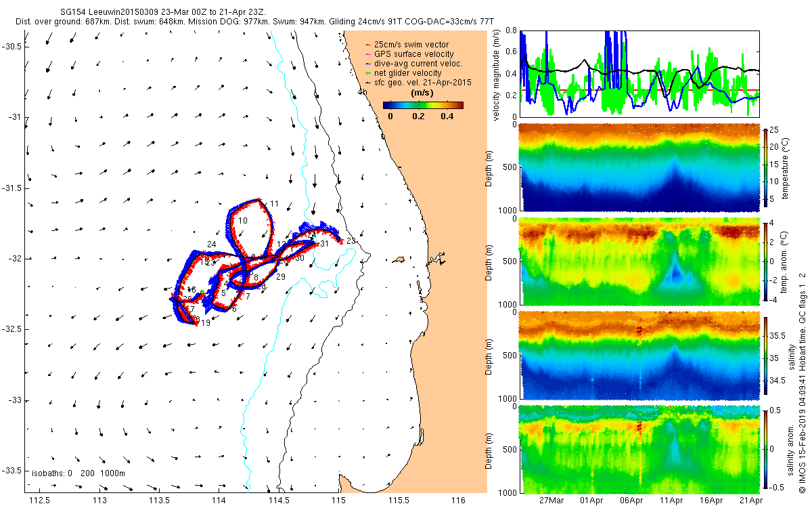812x508 pixels.
Task: Click dive number '19' at track's south end
Action: coord(205,323)
